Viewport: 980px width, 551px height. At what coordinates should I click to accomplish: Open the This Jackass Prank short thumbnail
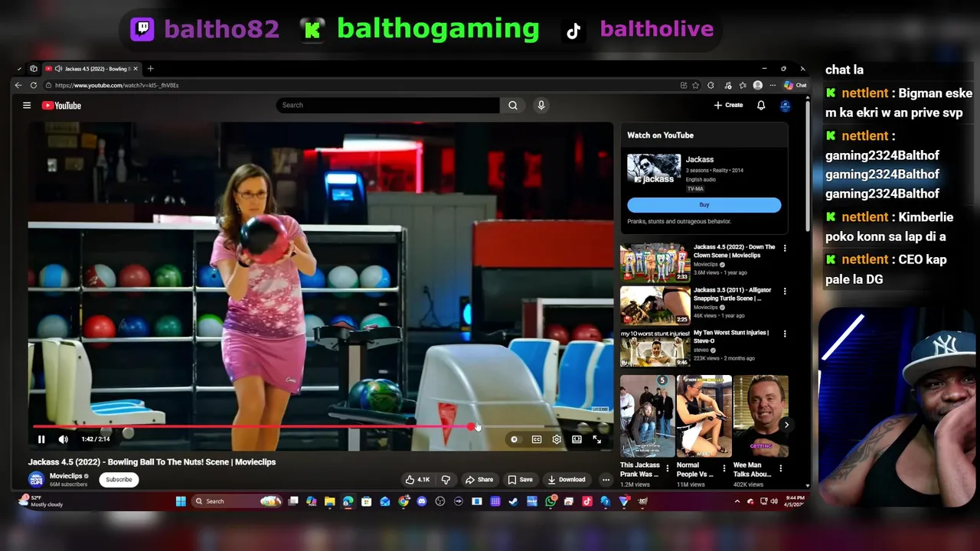coord(648,416)
